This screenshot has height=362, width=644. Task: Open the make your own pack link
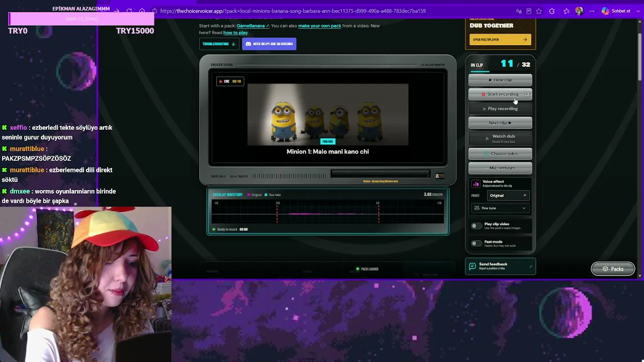(319, 26)
